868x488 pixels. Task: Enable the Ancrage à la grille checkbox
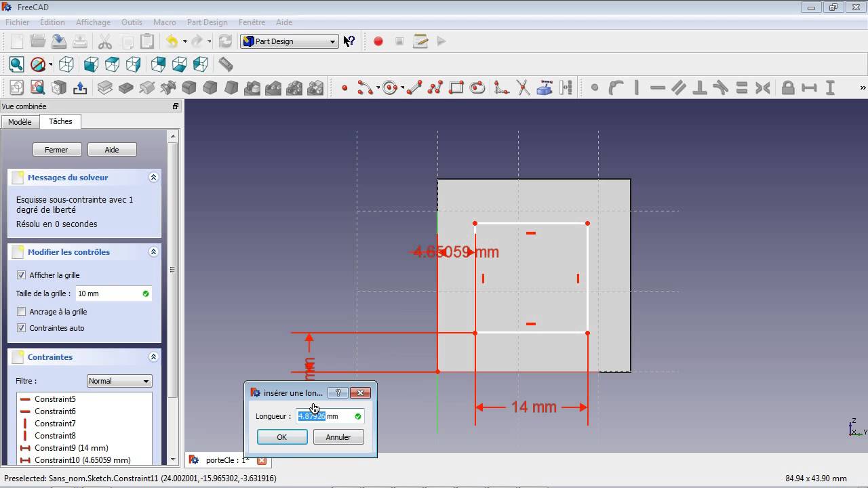coord(22,312)
